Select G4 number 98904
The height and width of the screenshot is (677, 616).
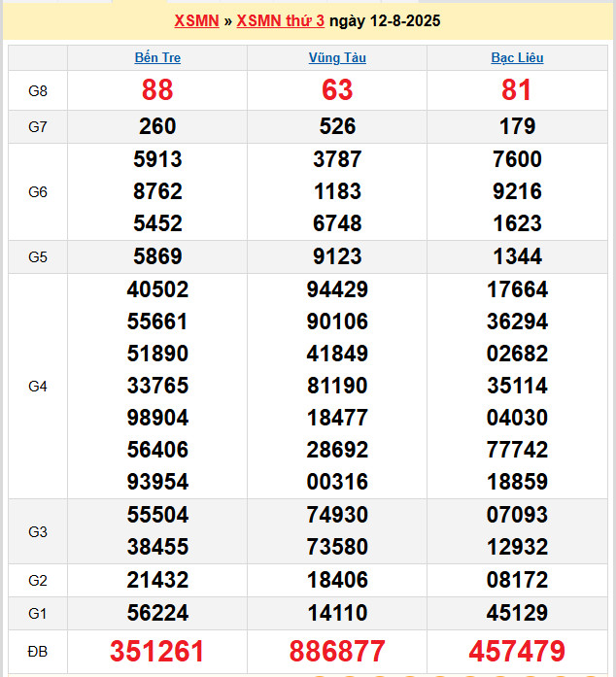point(157,418)
